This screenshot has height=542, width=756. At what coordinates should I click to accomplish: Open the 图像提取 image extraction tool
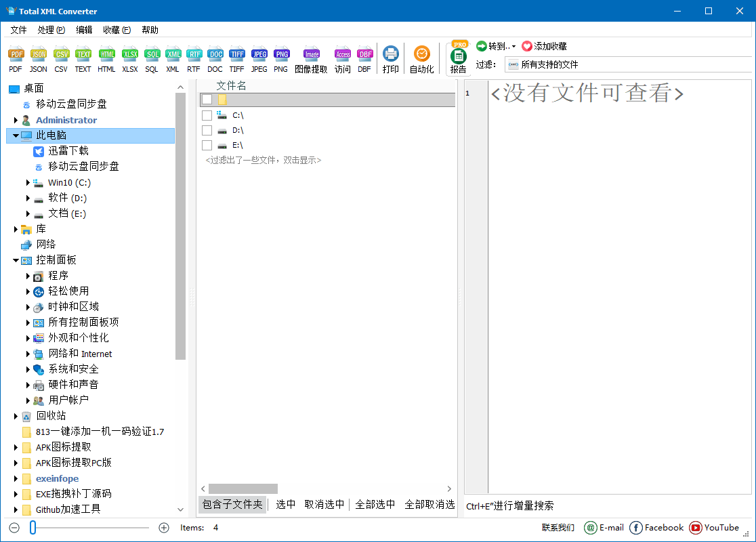311,60
